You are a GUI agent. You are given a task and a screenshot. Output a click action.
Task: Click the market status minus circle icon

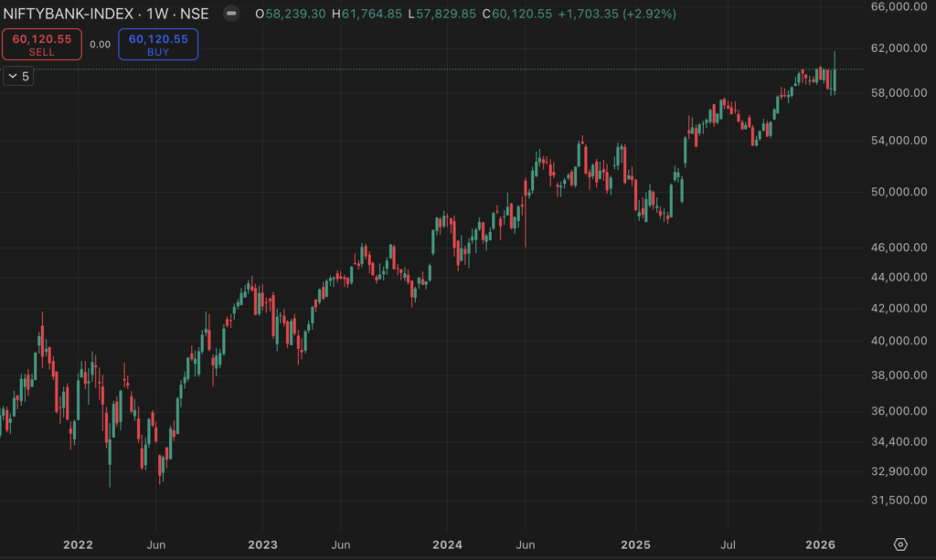(233, 15)
